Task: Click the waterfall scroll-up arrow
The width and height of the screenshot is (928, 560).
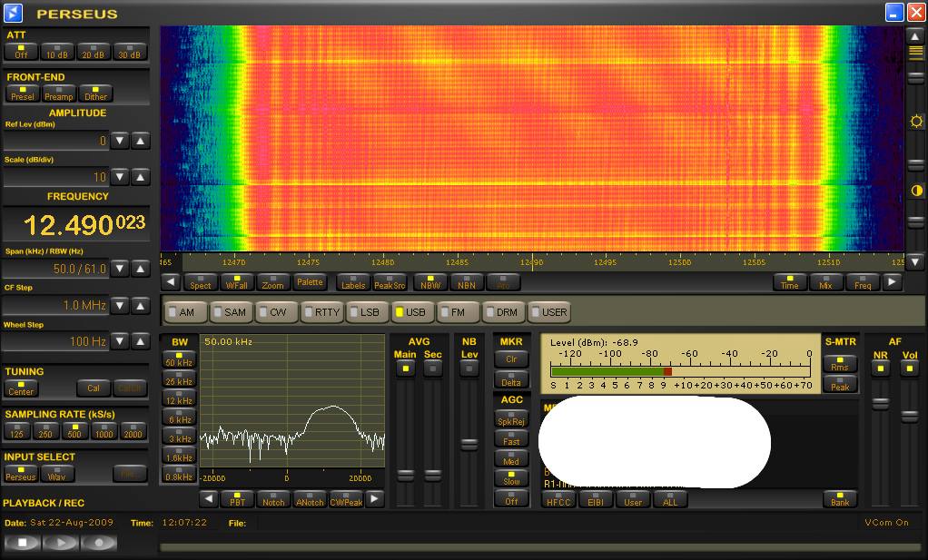Action: point(915,36)
